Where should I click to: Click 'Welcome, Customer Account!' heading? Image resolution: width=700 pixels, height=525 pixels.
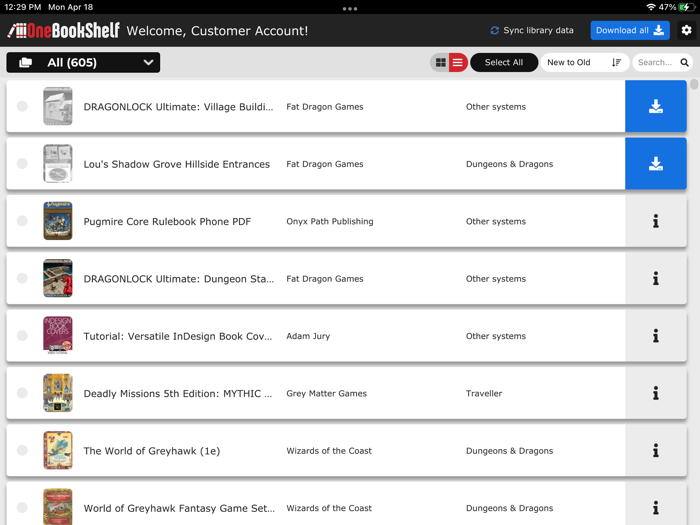pos(217,31)
